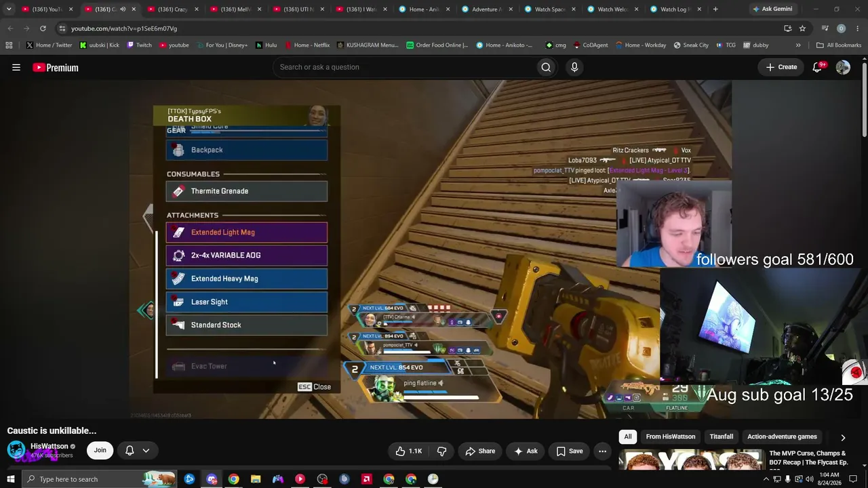Click the Ask button below video

click(x=526, y=451)
